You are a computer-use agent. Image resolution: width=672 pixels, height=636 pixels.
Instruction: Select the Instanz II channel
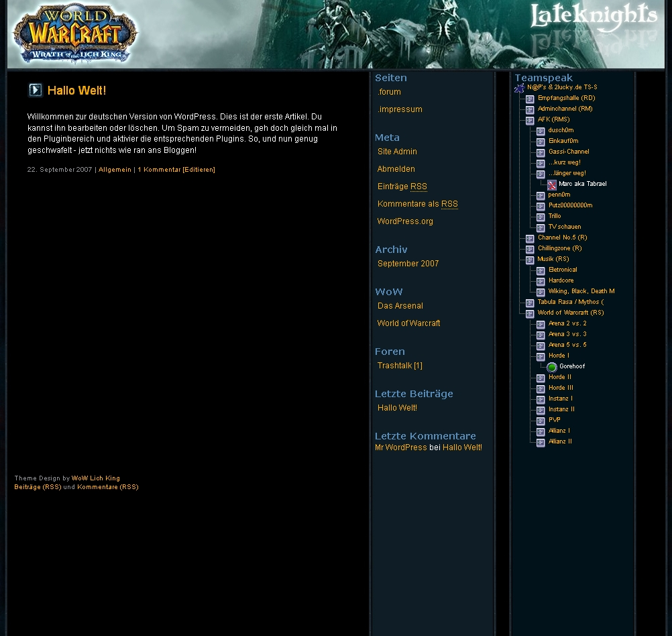pos(561,409)
